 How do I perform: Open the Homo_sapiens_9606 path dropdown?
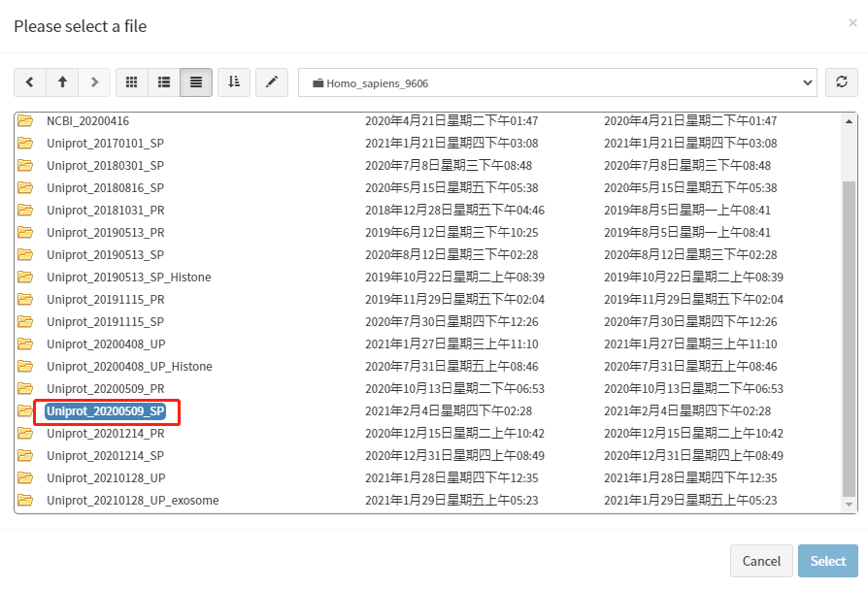557,82
